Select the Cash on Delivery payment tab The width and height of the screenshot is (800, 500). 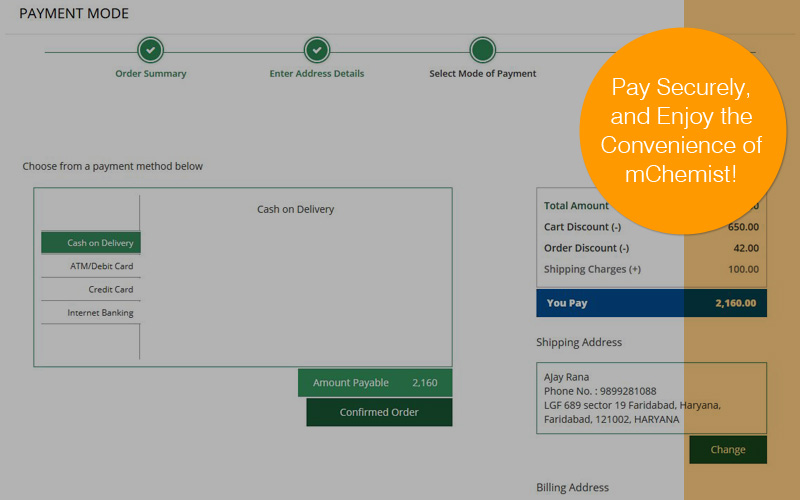pyautogui.click(x=91, y=243)
